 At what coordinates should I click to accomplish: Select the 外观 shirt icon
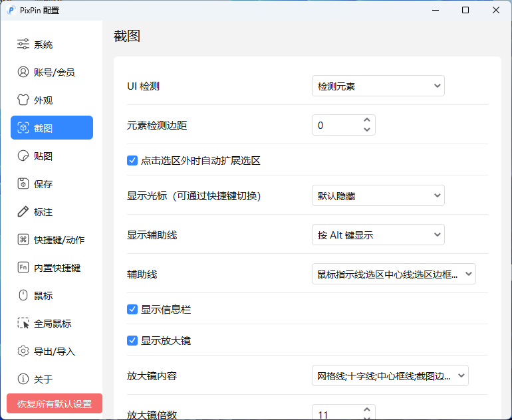(x=23, y=100)
